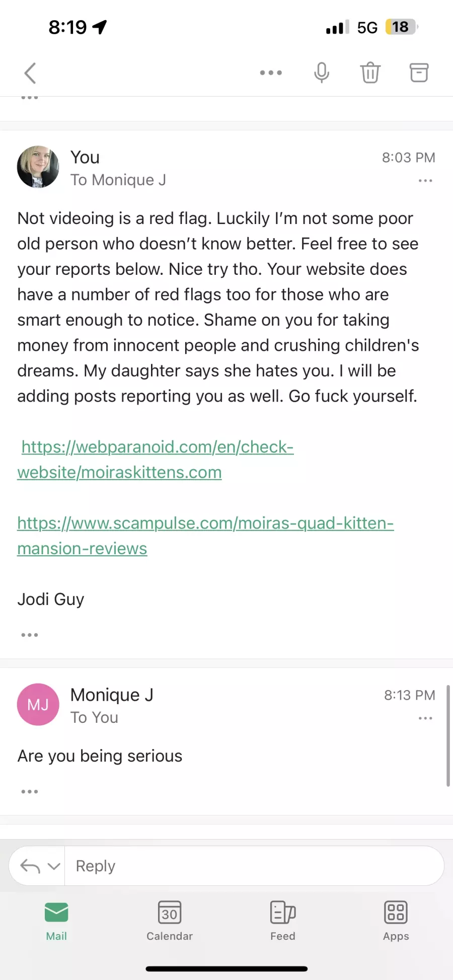Expand quoted text under 'Are you being serious'
The height and width of the screenshot is (980, 453).
30,791
